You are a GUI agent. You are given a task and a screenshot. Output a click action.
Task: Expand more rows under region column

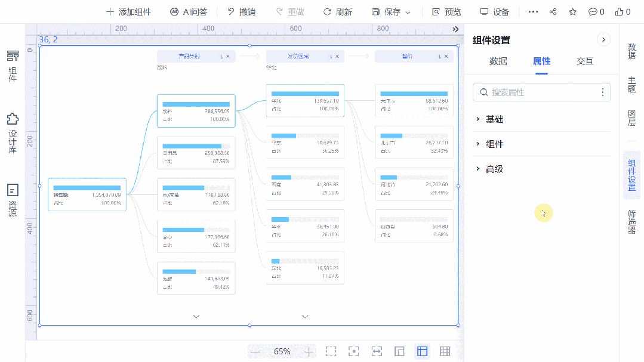pyautogui.click(x=305, y=317)
